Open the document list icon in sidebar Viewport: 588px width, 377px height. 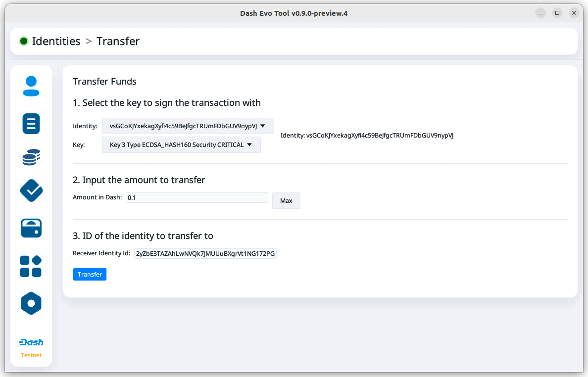coord(31,123)
